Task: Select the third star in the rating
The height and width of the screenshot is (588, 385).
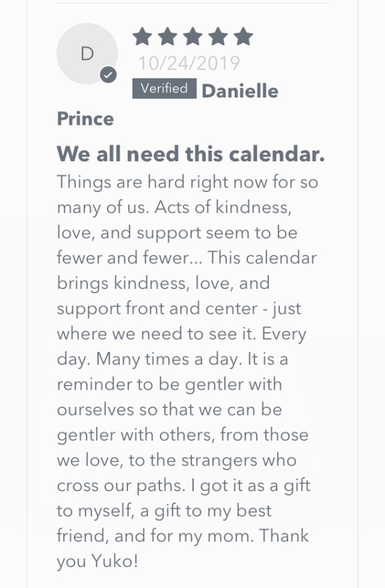Action: 192,37
